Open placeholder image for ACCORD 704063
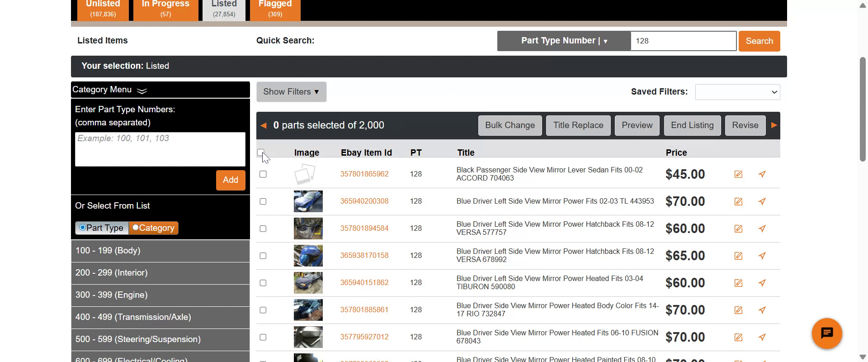Screen dimensions: 868x362 tap(305, 174)
